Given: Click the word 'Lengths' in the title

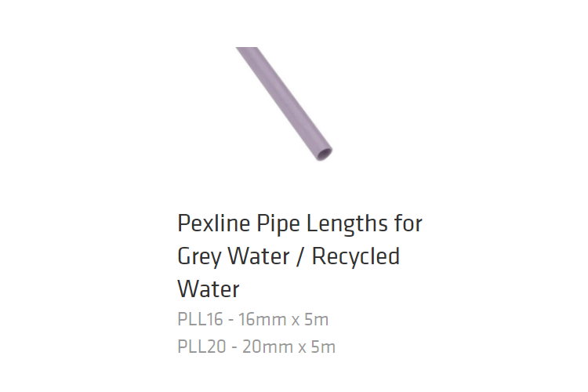Looking at the screenshot, I should tap(347, 224).
